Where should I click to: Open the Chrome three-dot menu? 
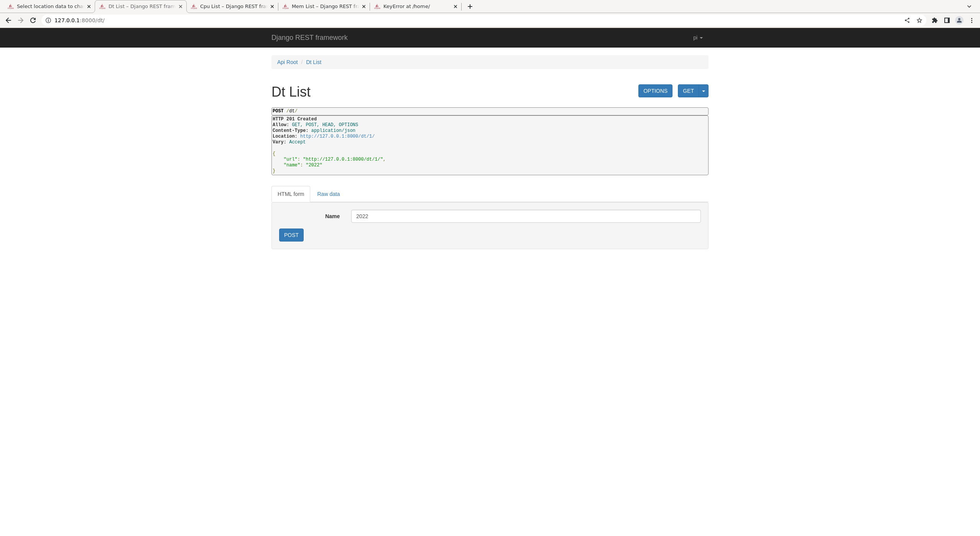click(972, 20)
